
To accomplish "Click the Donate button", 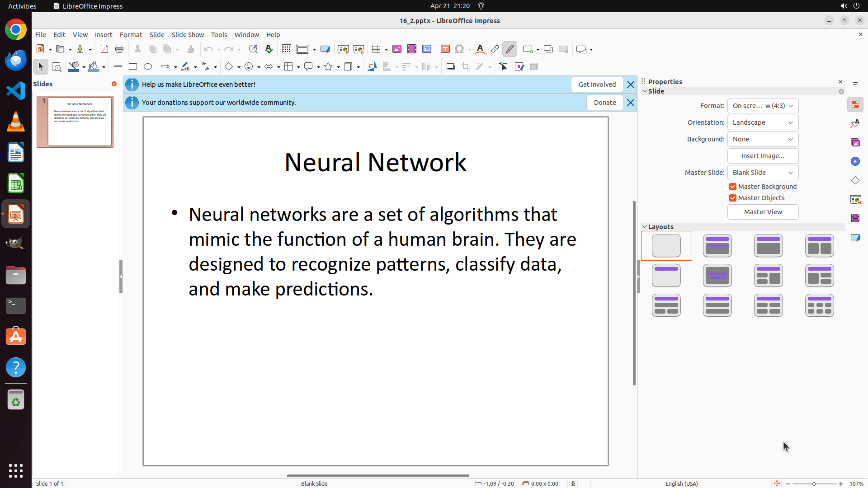I will click(604, 103).
